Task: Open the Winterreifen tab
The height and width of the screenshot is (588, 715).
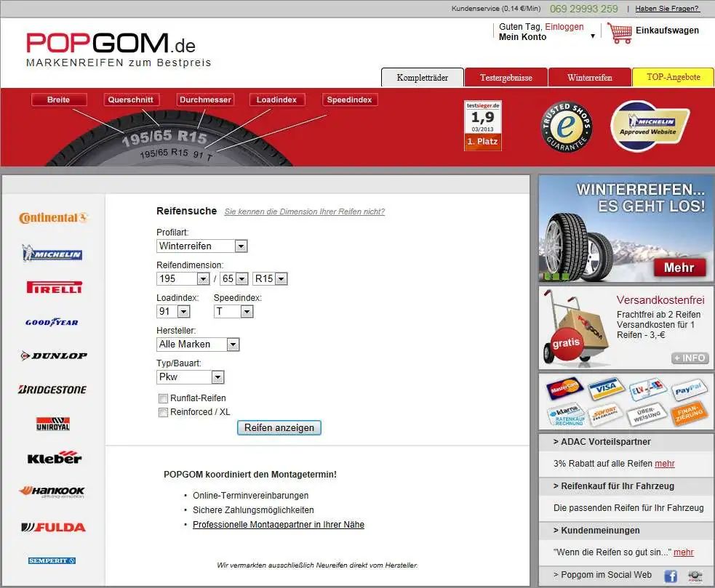Action: coord(590,78)
